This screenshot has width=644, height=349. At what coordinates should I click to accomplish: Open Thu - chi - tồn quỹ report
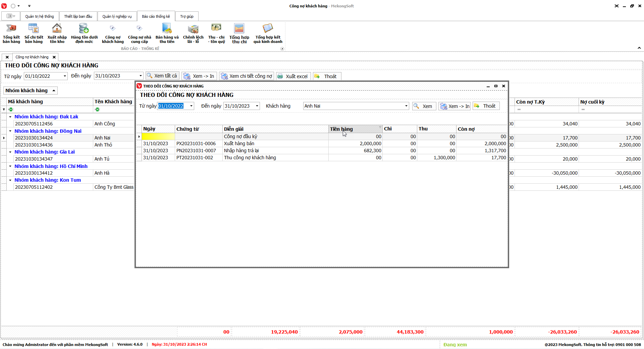(216, 34)
